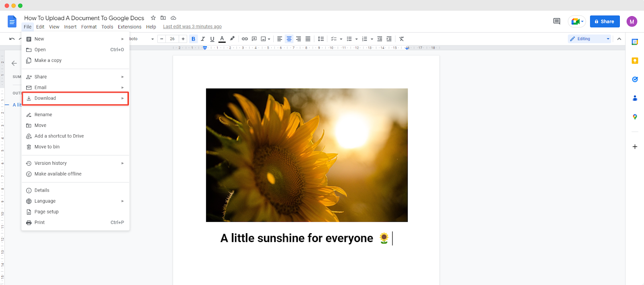Toggle bold formatting in toolbar

(x=193, y=39)
